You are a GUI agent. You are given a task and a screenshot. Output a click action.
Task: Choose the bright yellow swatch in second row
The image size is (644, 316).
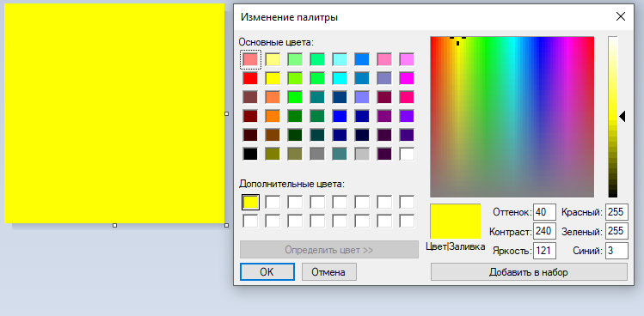273,78
